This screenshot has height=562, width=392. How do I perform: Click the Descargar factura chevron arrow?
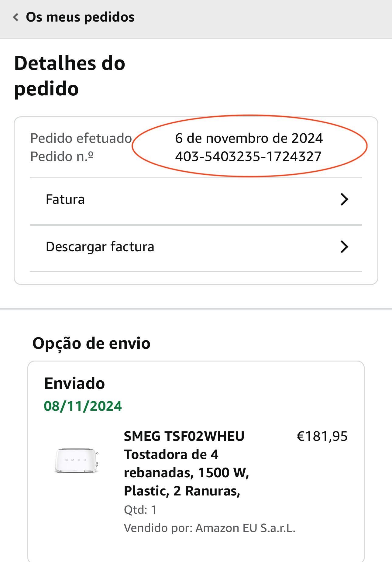coord(344,247)
